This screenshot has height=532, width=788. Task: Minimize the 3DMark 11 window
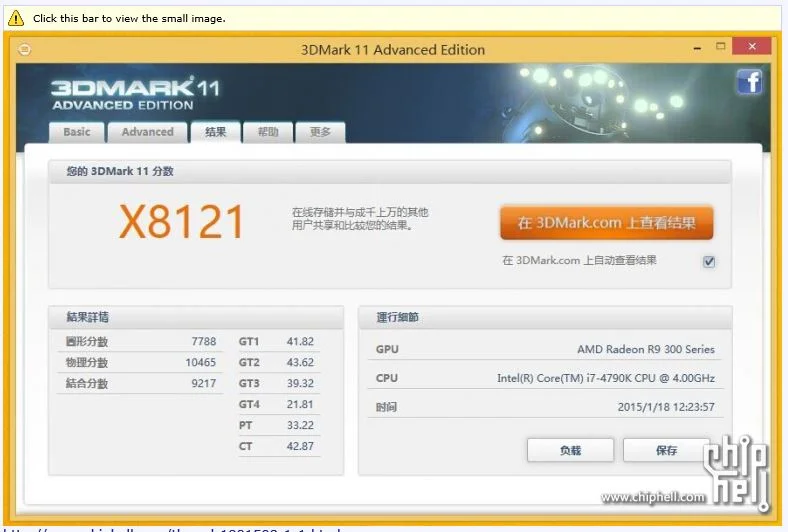697,48
